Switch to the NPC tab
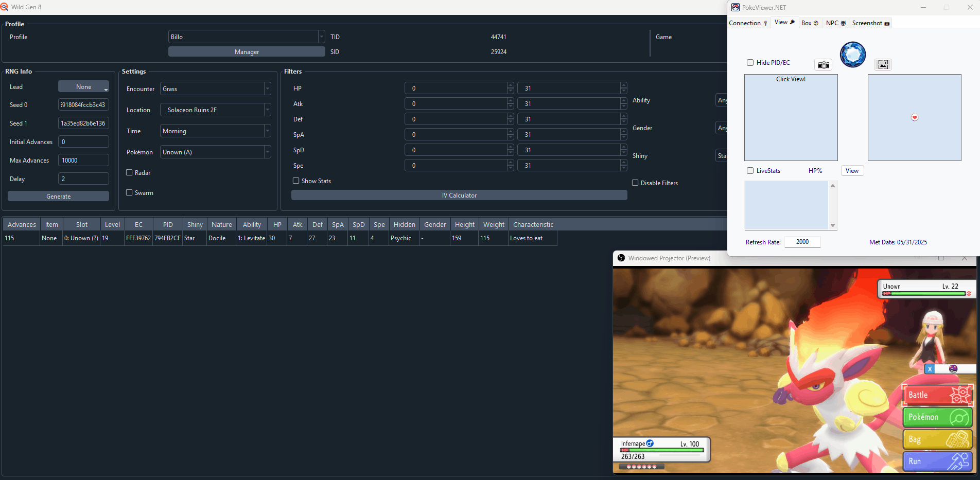This screenshot has height=480, width=980. [x=835, y=23]
